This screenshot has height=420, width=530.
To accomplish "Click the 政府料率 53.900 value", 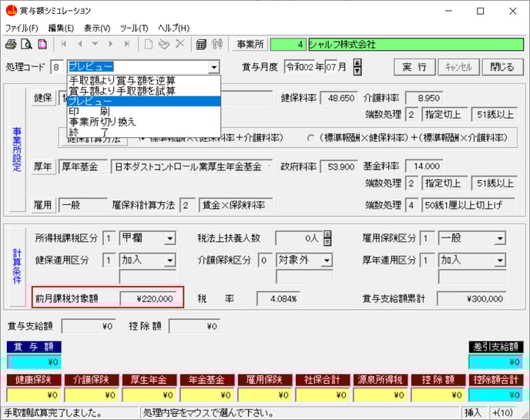I will coord(339,166).
